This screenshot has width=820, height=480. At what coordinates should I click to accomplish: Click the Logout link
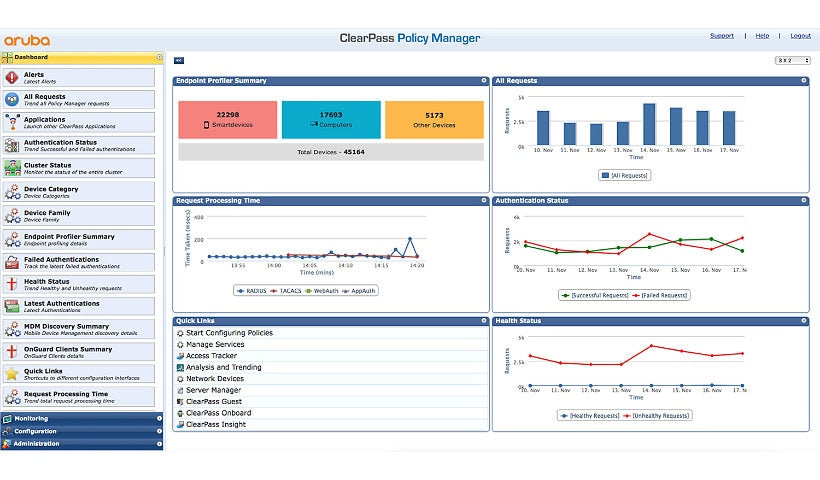[x=800, y=36]
